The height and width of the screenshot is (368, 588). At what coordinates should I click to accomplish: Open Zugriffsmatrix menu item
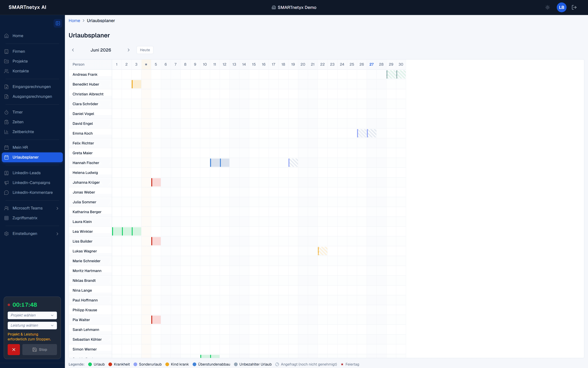[32, 218]
